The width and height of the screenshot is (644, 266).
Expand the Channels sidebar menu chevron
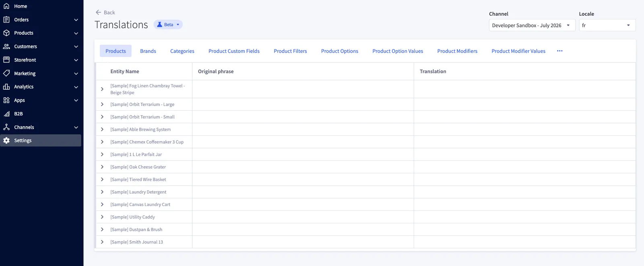76,127
